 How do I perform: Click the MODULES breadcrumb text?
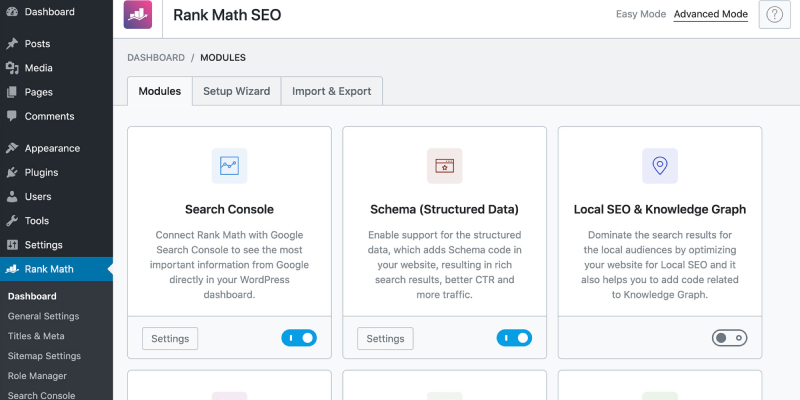pyautogui.click(x=223, y=58)
